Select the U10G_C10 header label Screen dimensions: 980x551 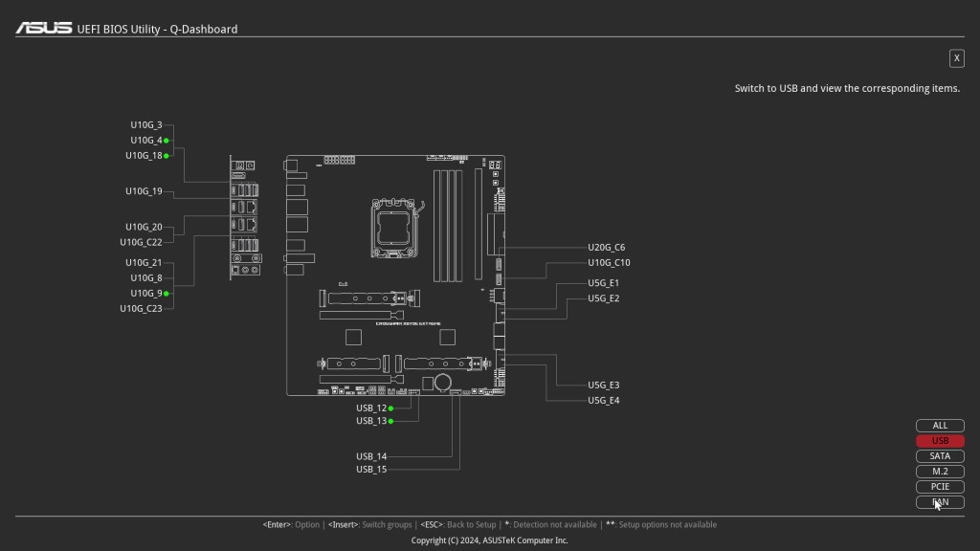click(609, 263)
